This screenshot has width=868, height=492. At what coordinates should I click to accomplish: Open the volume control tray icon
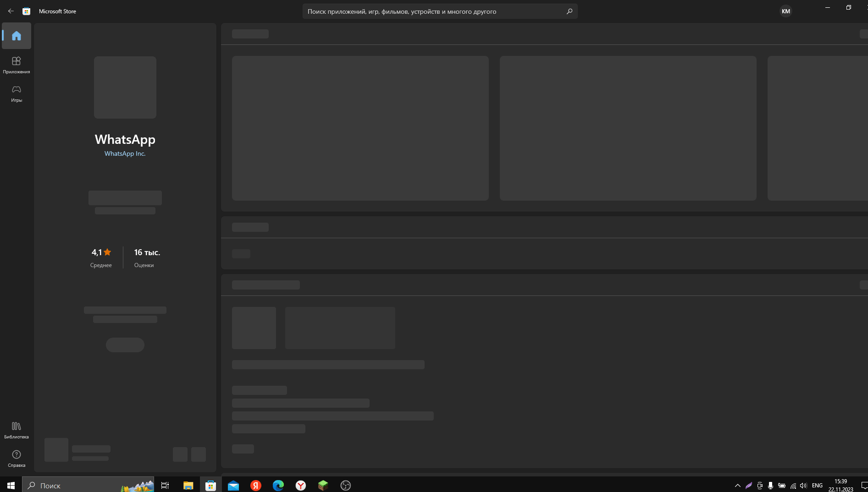[x=803, y=485]
